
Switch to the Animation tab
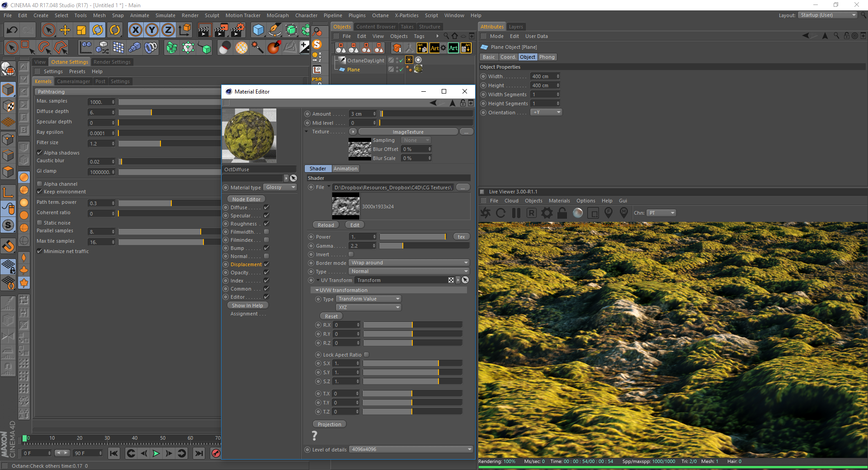(345, 169)
